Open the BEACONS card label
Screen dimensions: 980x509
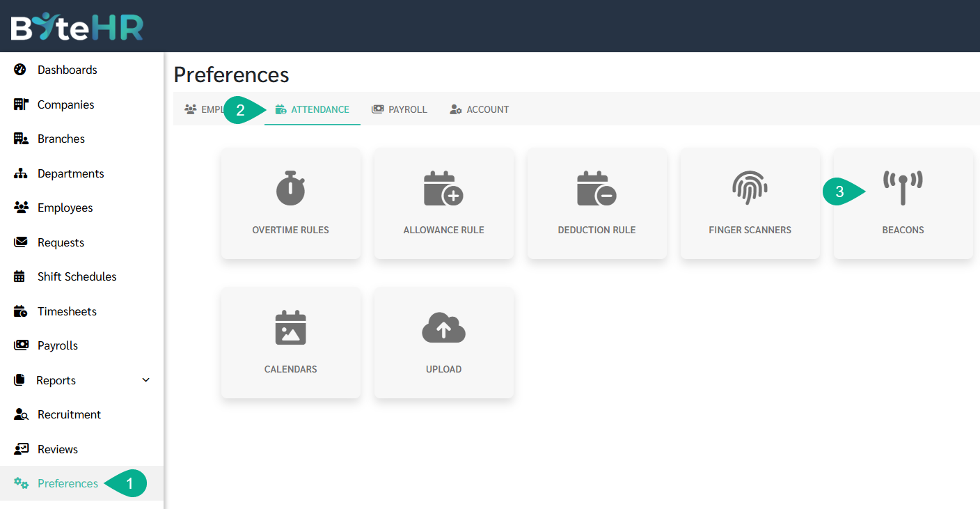click(903, 230)
